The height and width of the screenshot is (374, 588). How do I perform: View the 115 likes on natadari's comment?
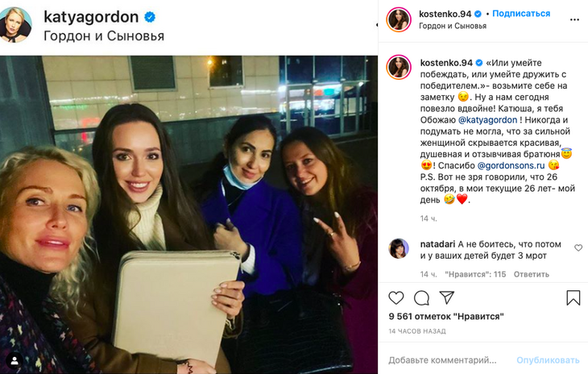(475, 274)
